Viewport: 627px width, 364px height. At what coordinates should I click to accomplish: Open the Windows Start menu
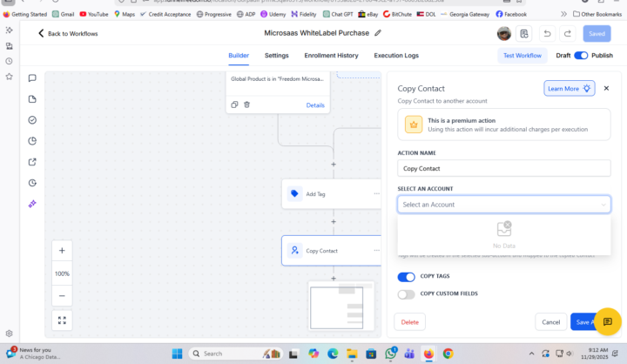pos(177,354)
